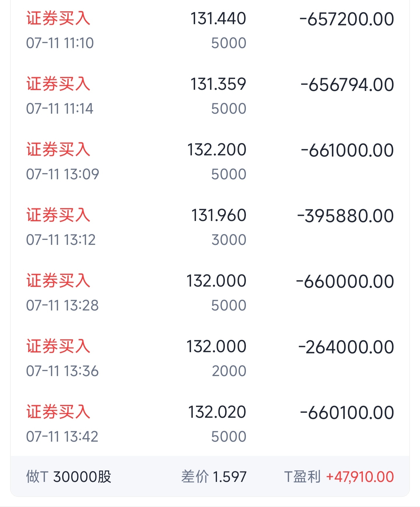Click the 132.200 price value
420x507 pixels.
[x=217, y=150]
